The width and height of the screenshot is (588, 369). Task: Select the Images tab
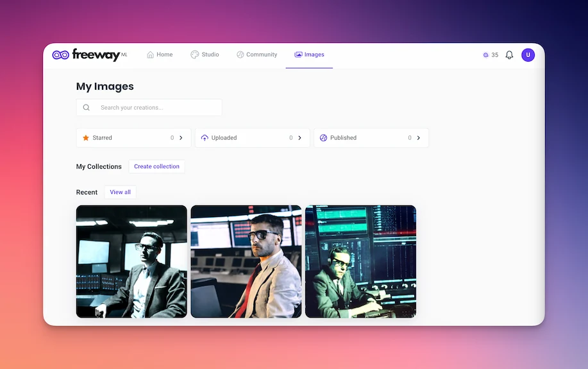coord(309,55)
